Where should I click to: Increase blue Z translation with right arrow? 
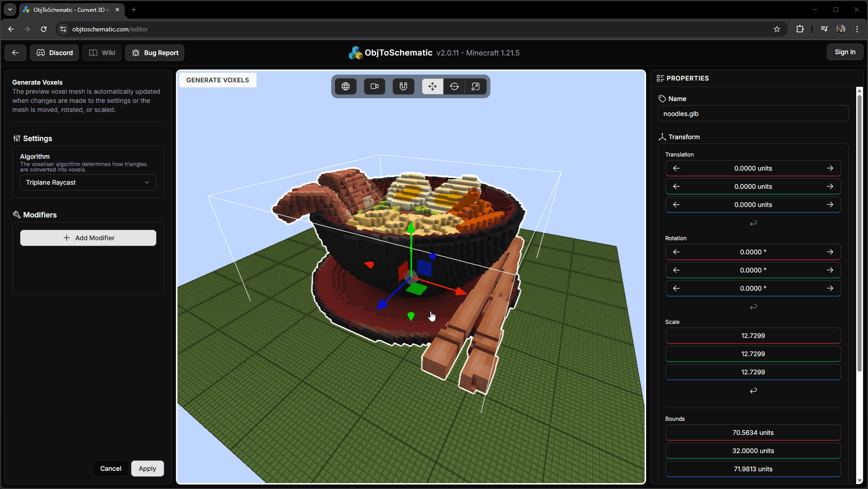click(830, 205)
